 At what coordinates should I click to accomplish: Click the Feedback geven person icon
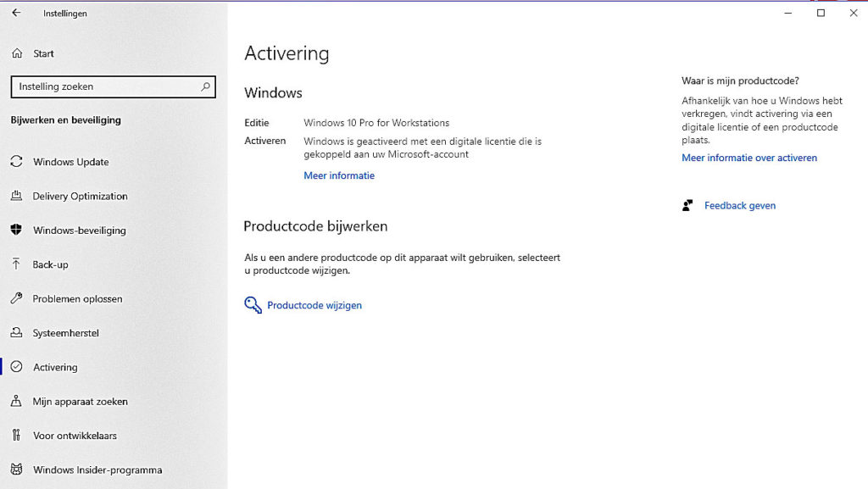point(687,205)
